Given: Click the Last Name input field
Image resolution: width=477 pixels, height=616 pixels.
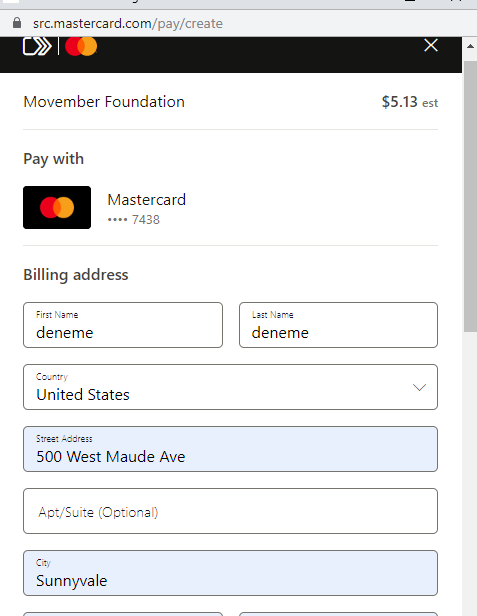Looking at the screenshot, I should [x=338, y=325].
